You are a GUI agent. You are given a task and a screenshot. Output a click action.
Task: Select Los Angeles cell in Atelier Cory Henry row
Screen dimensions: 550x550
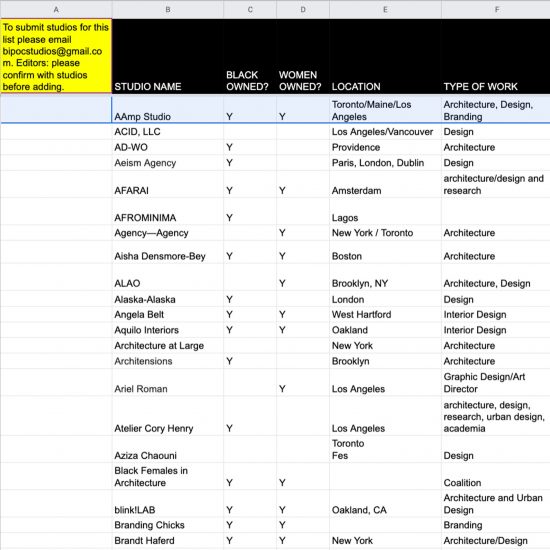coord(385,416)
